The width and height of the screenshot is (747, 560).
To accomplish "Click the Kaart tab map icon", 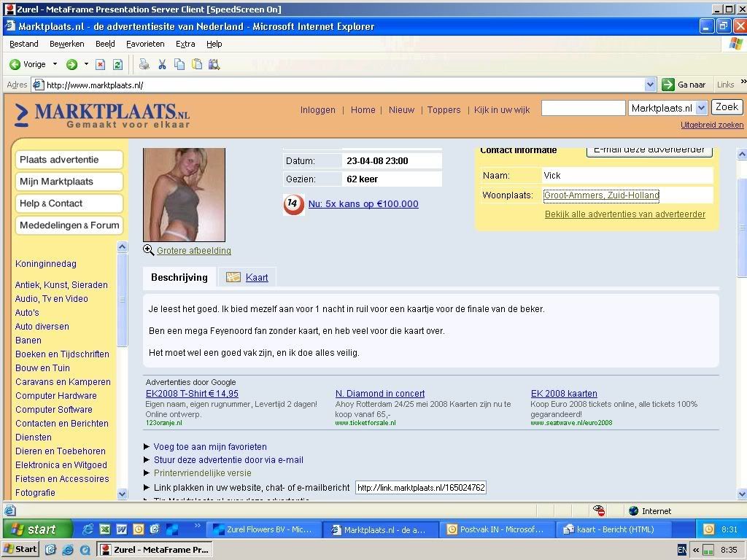I will 233,277.
